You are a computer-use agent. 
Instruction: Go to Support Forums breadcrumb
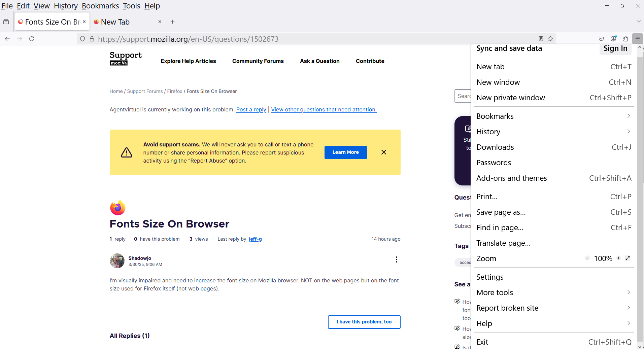145,91
